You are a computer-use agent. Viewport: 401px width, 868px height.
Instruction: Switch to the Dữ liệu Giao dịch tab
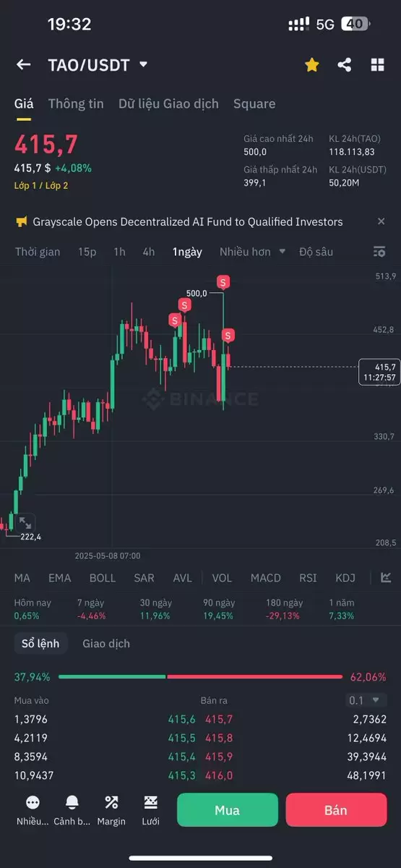(168, 103)
